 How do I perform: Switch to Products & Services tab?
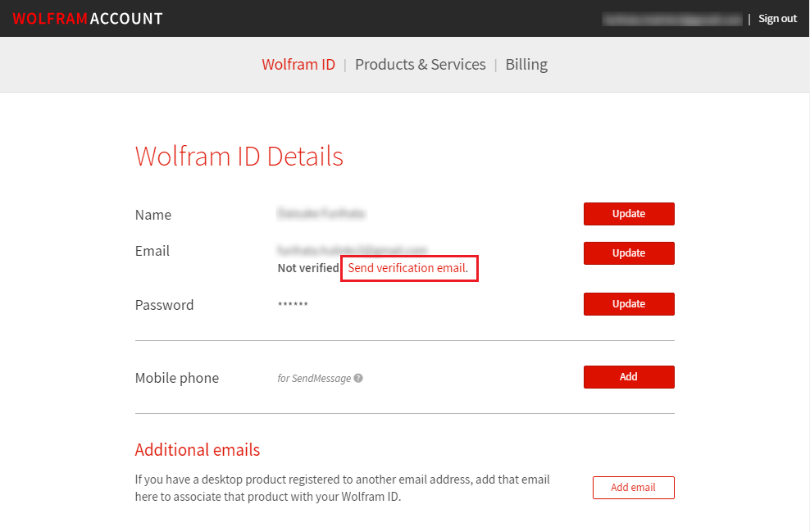[420, 65]
